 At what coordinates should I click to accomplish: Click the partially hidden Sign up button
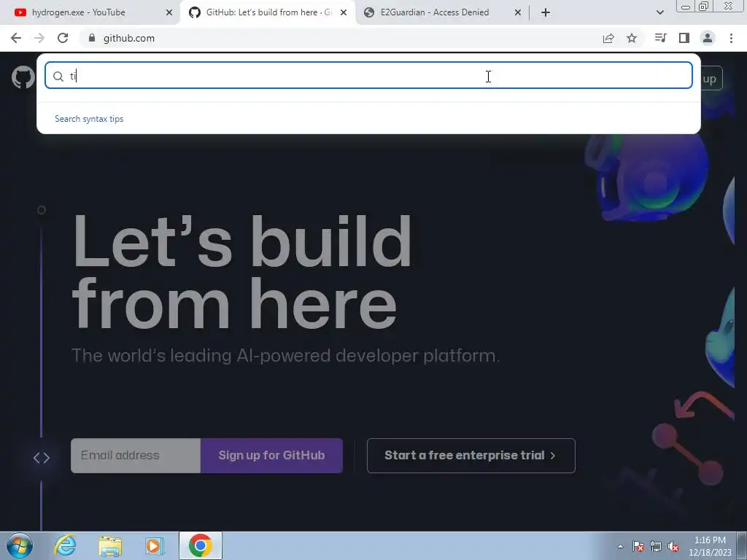tap(711, 79)
